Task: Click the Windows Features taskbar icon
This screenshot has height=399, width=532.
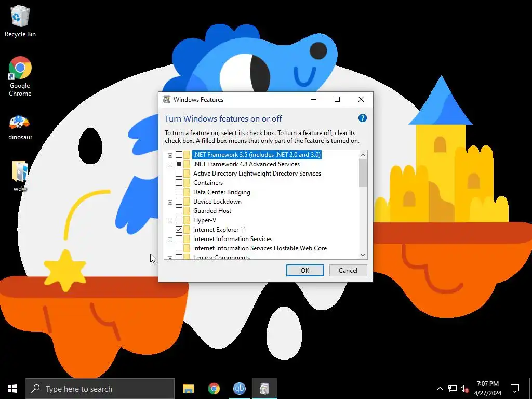Action: pyautogui.click(x=264, y=389)
